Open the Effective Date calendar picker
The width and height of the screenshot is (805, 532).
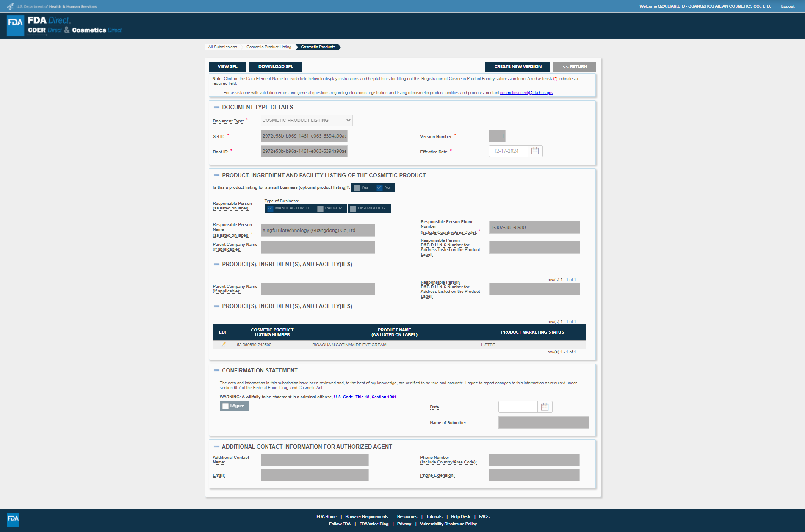click(535, 151)
